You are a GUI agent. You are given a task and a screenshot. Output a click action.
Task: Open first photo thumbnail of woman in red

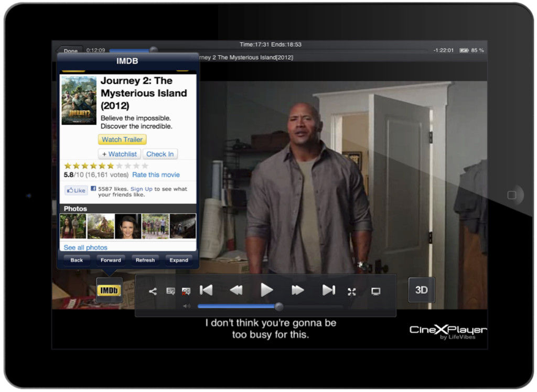(x=73, y=226)
